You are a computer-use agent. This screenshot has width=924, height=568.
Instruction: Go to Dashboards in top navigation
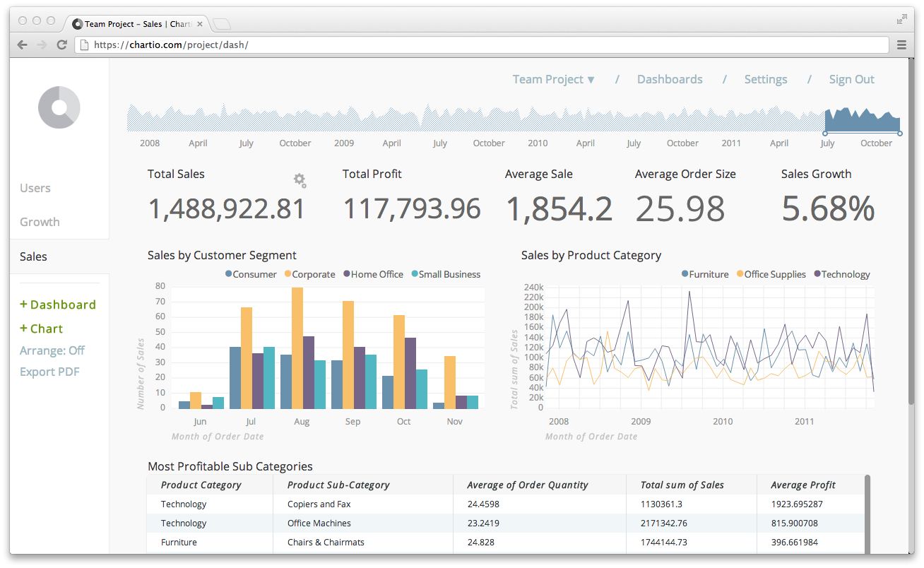pyautogui.click(x=670, y=79)
